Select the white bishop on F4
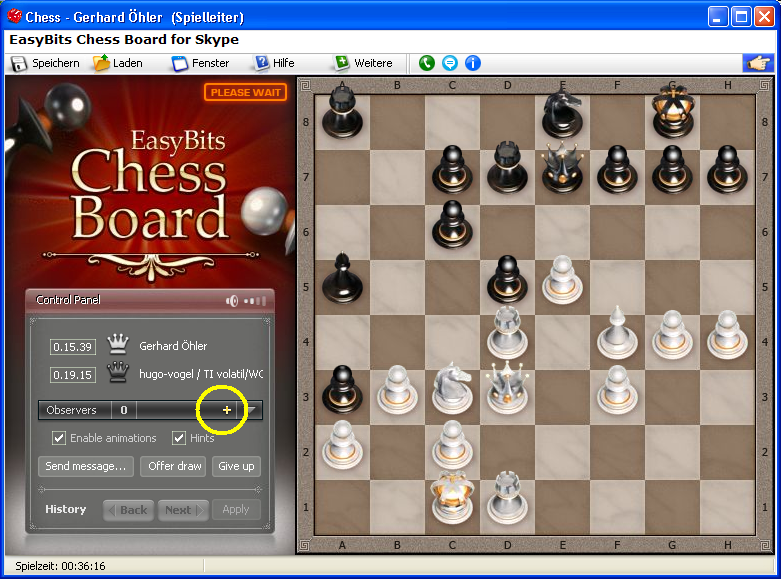 (617, 334)
